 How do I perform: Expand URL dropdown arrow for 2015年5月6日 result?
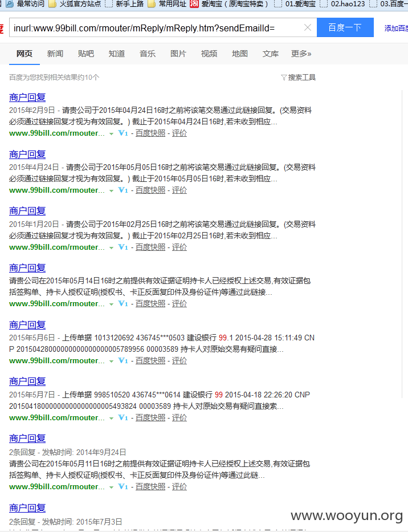click(x=111, y=362)
